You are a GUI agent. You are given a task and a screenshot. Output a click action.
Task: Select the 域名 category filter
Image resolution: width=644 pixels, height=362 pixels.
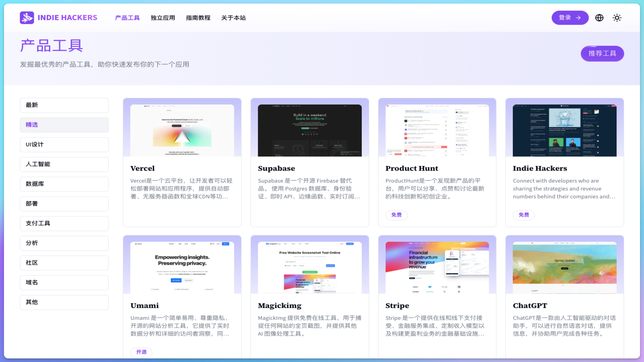tap(64, 283)
